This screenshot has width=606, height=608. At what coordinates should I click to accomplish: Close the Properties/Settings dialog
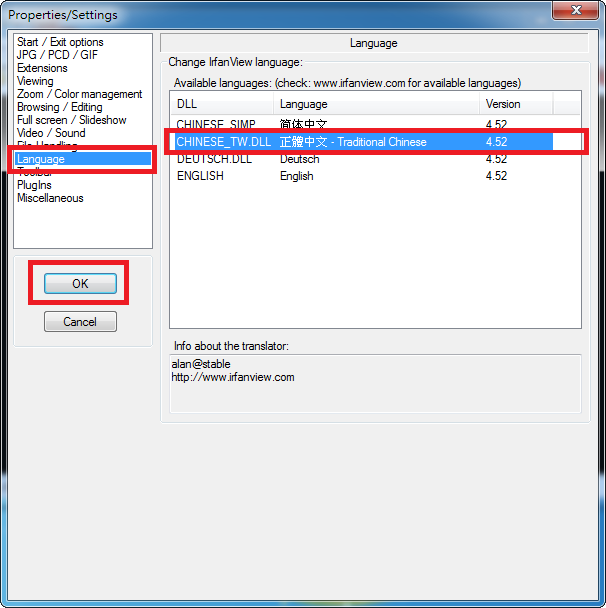(575, 10)
